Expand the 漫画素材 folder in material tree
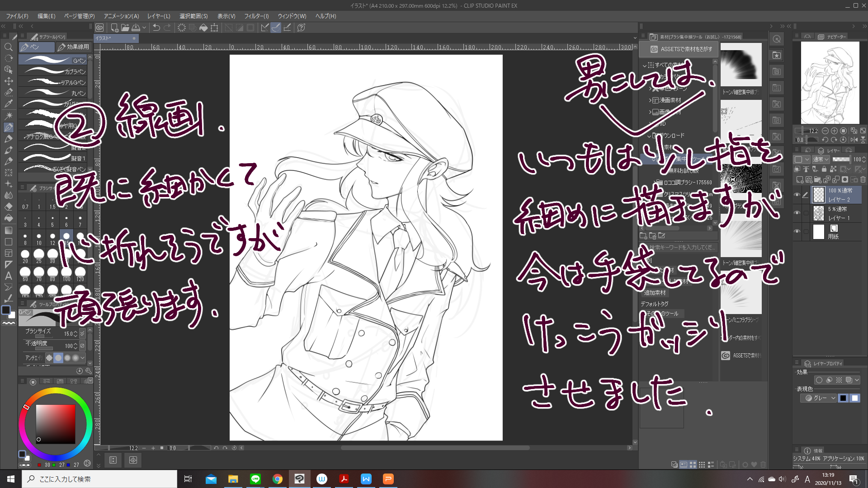The image size is (868, 488). coord(650,100)
